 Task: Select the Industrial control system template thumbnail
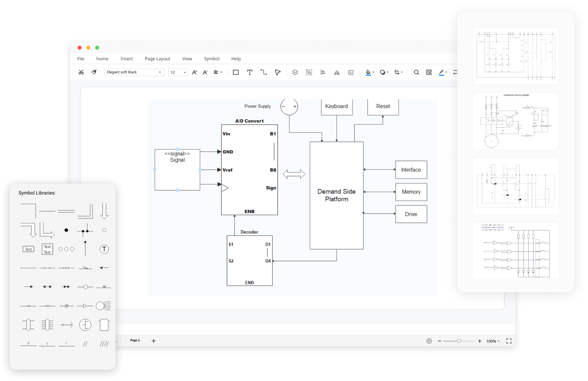[516, 121]
